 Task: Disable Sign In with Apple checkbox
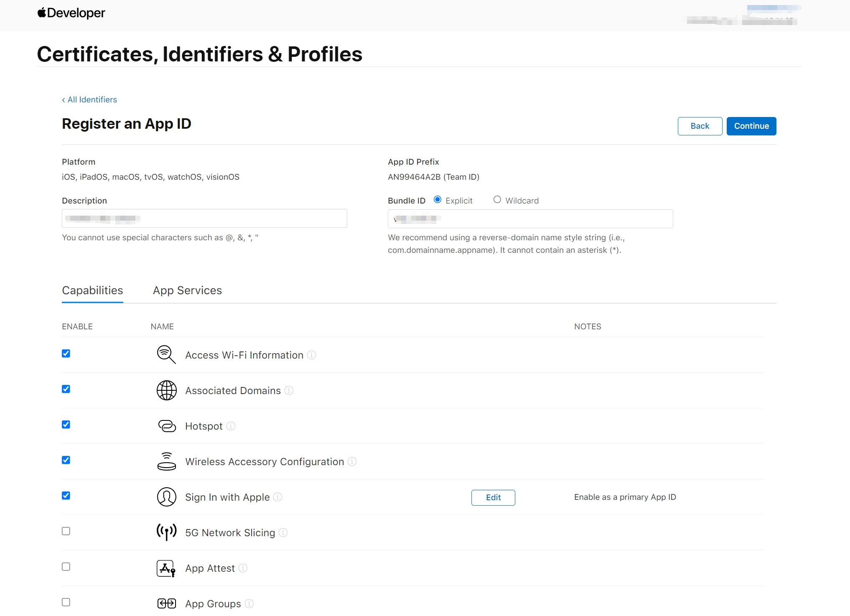coord(66,496)
